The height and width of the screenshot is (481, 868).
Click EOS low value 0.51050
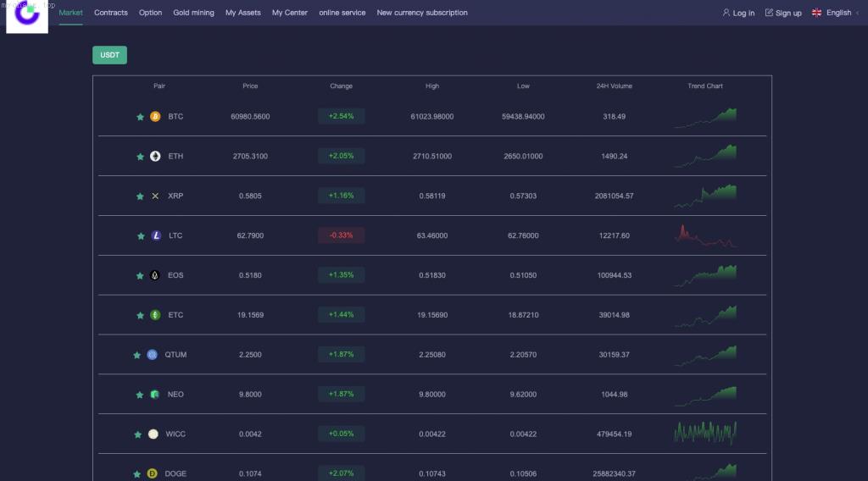523,275
